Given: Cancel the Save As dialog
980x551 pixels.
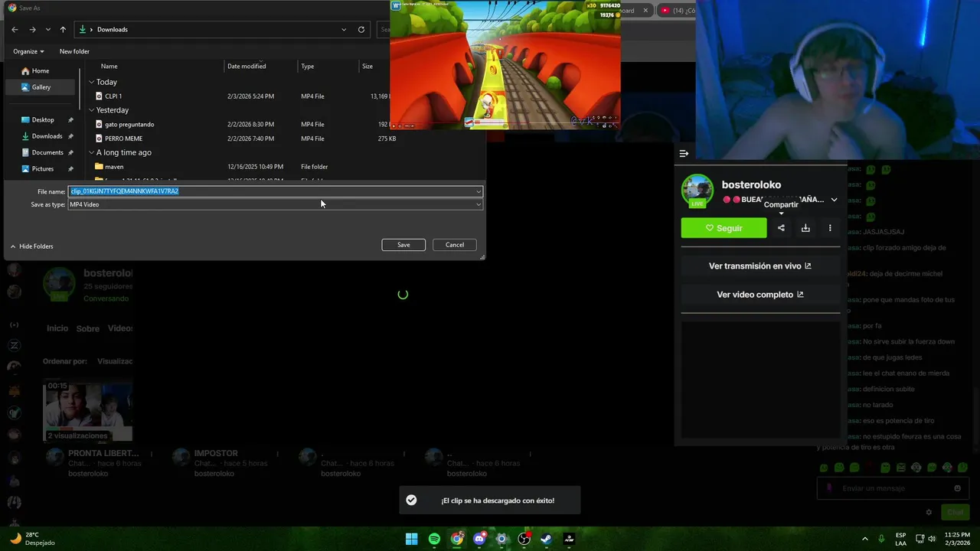Looking at the screenshot, I should 455,245.
